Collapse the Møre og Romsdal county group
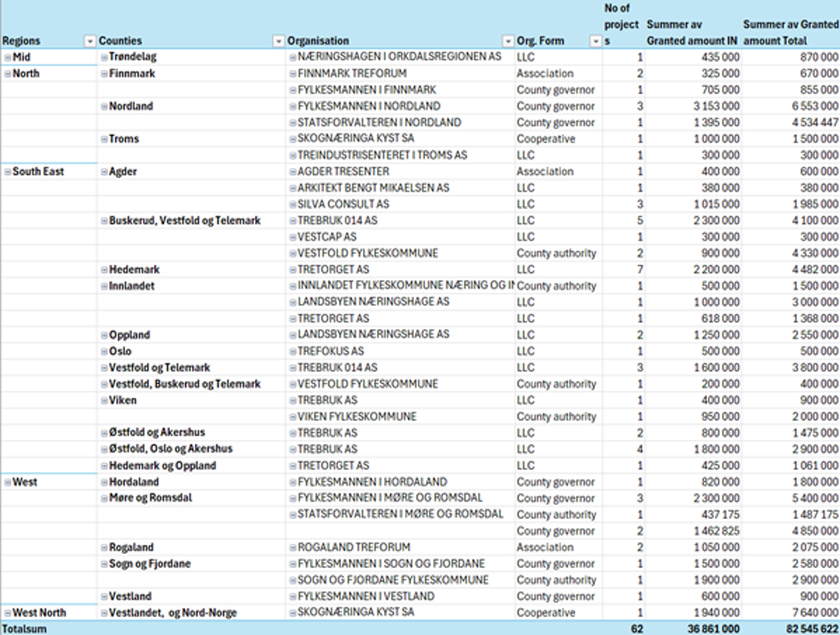Image resolution: width=840 pixels, height=635 pixels. coord(103,498)
